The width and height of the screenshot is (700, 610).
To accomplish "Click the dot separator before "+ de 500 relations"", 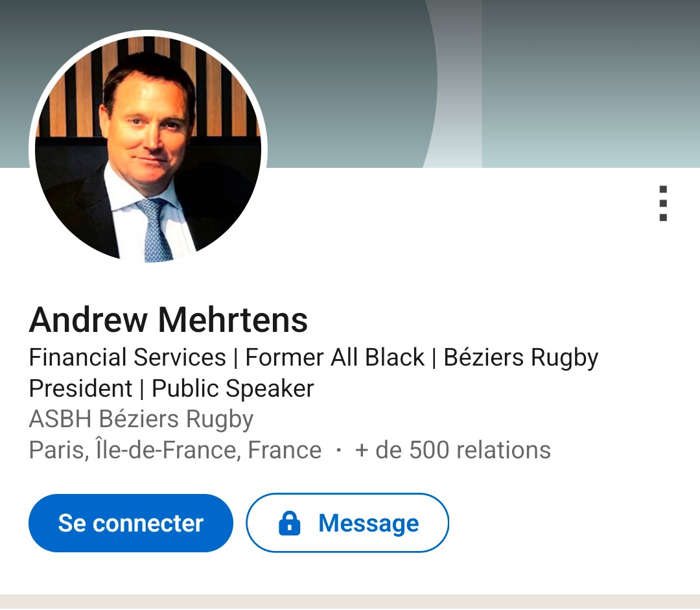I will tap(338, 451).
